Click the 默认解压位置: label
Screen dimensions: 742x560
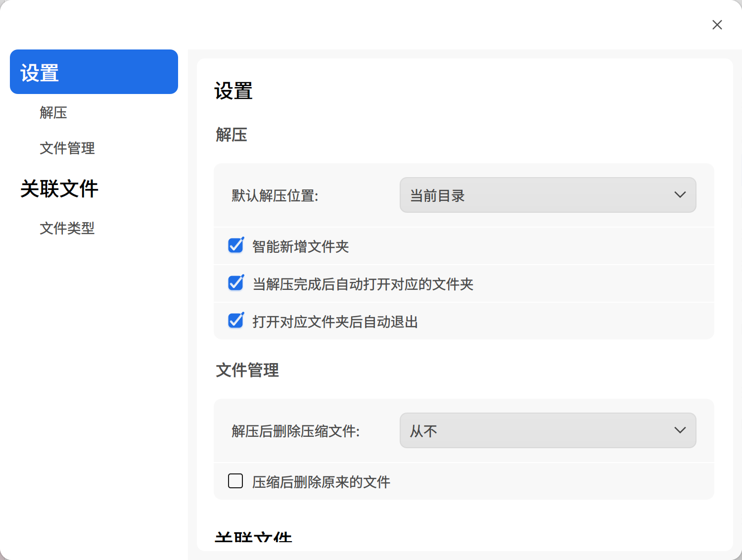point(275,196)
